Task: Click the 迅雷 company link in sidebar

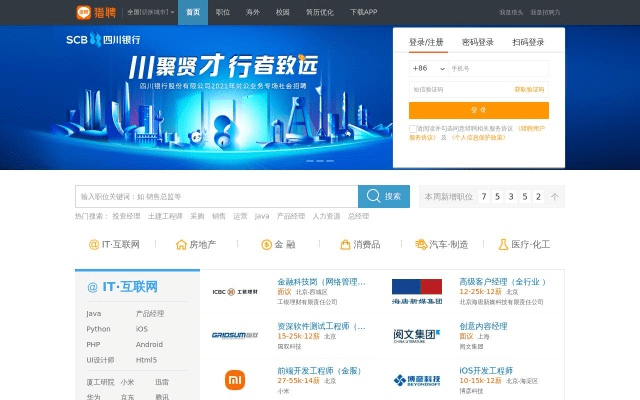Action: pyautogui.click(x=162, y=382)
